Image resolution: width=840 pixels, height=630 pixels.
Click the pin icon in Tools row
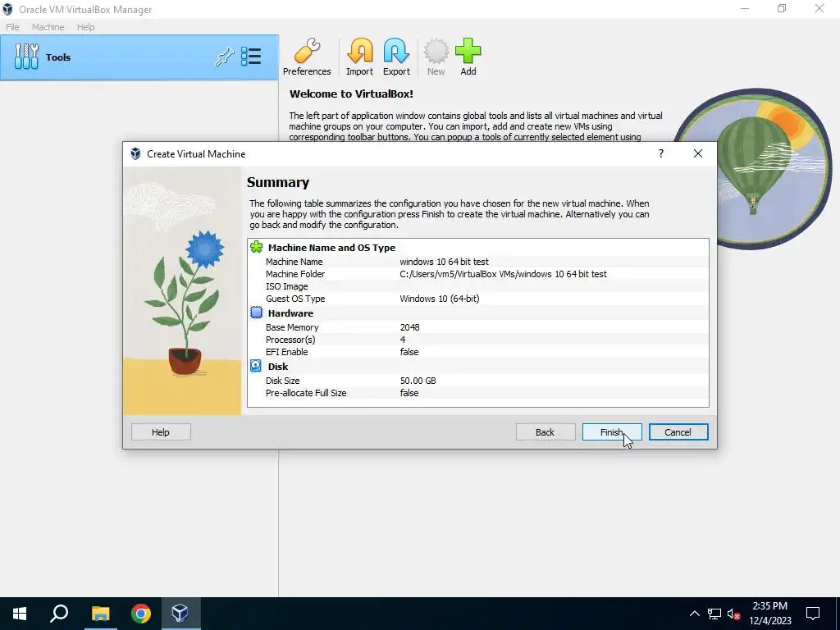click(225, 57)
